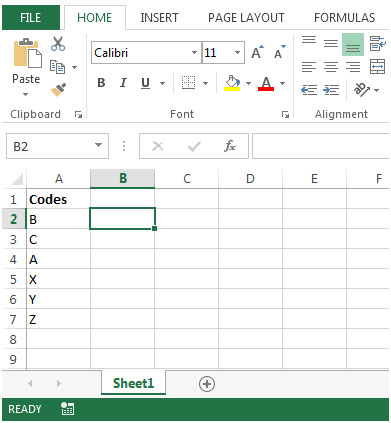Decrease font size with small A icon
The image size is (391, 423).
coord(279,52)
